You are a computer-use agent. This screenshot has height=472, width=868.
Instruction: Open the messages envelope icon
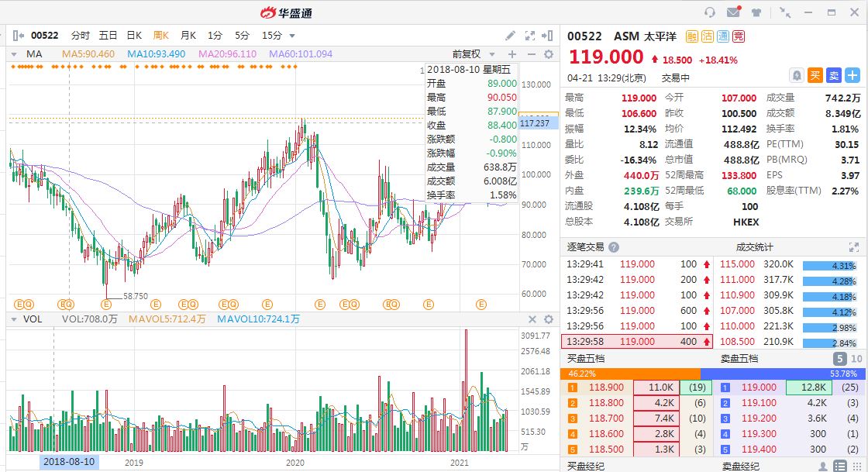click(732, 12)
